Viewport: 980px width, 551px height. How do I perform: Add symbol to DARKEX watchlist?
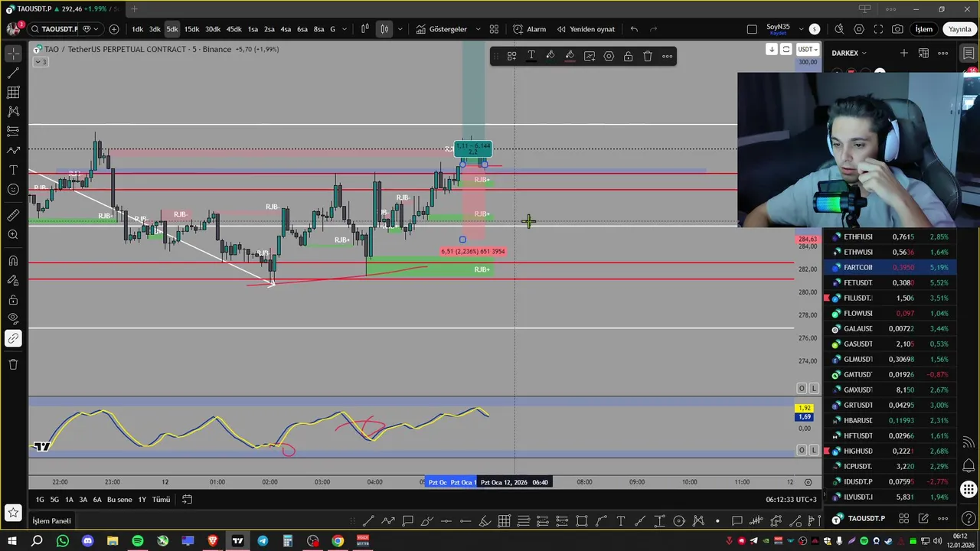(904, 53)
